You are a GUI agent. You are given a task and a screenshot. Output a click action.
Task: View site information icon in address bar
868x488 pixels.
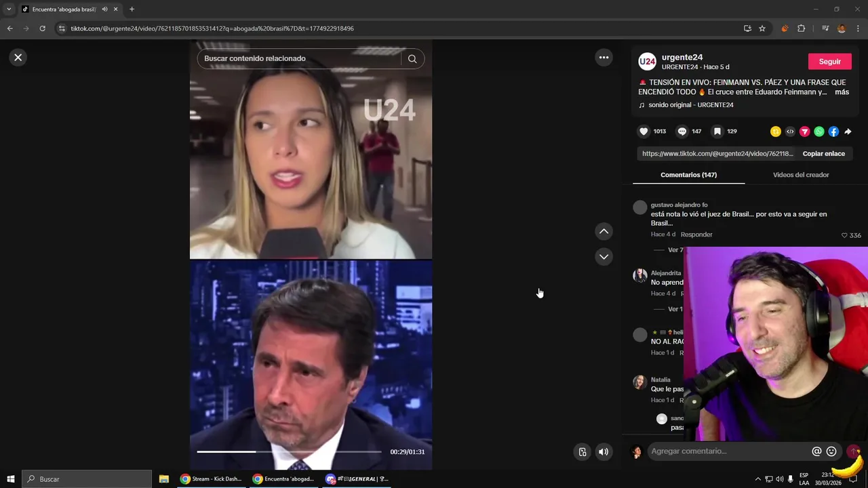(x=62, y=28)
